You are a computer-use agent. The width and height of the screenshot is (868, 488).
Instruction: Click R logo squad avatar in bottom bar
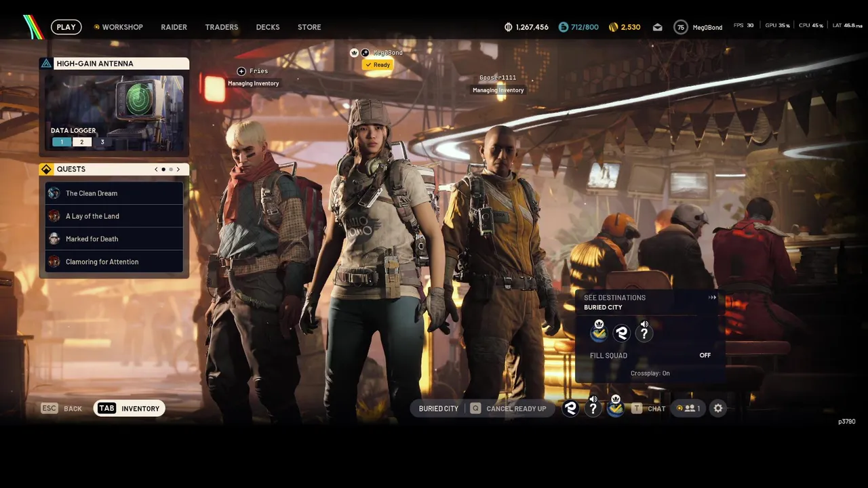click(x=570, y=408)
